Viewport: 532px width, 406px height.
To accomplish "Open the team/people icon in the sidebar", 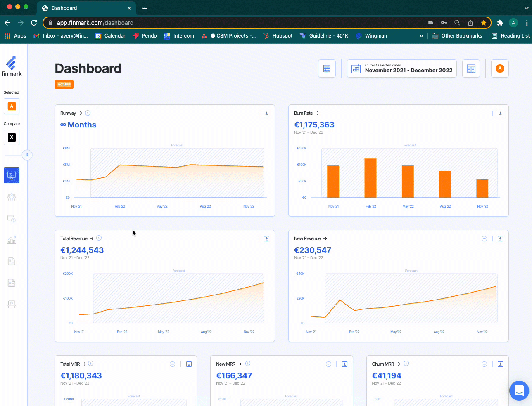I will pyautogui.click(x=12, y=197).
